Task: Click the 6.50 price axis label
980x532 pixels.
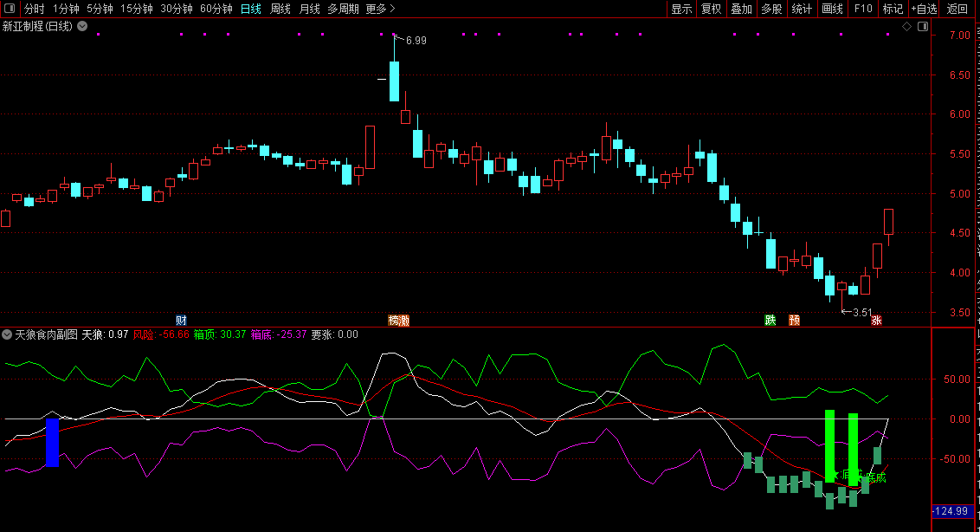Action: [959, 75]
